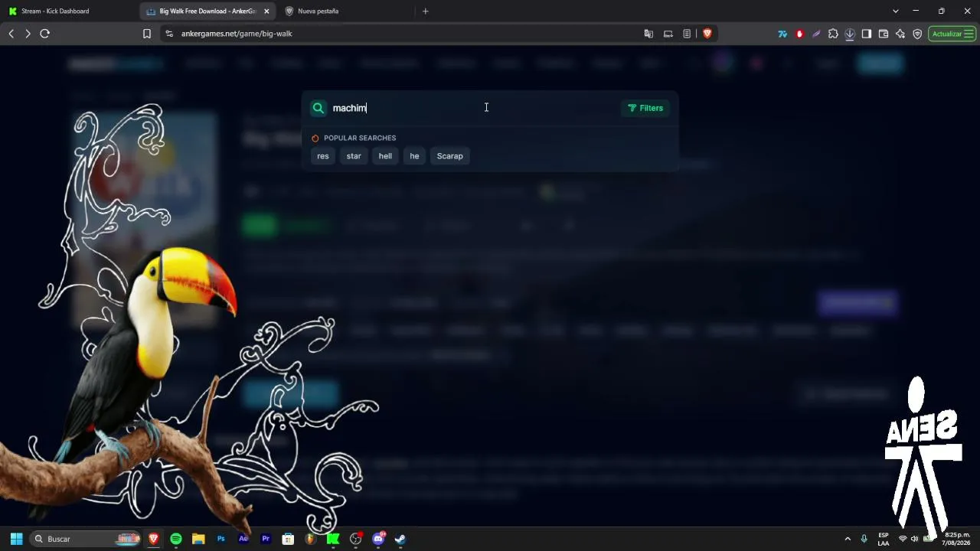Expand the tab search dropdown arrow
Image resolution: width=980 pixels, height=551 pixels.
pyautogui.click(x=896, y=11)
